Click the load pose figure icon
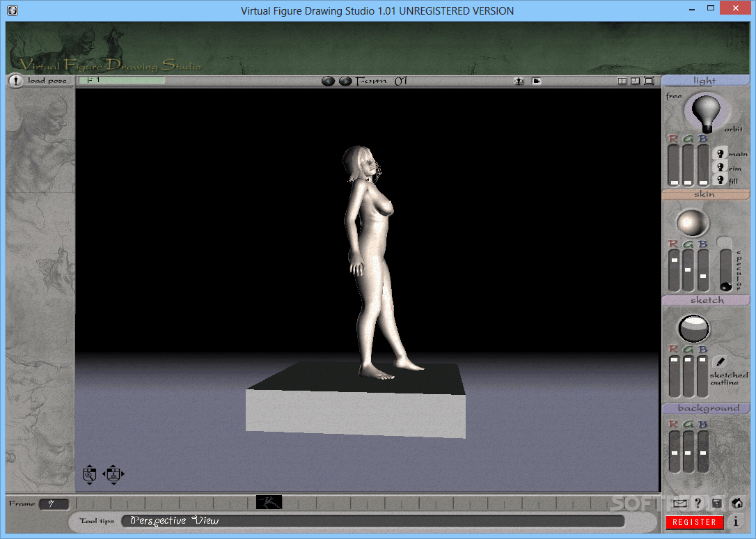Image resolution: width=756 pixels, height=539 pixels. (16, 81)
